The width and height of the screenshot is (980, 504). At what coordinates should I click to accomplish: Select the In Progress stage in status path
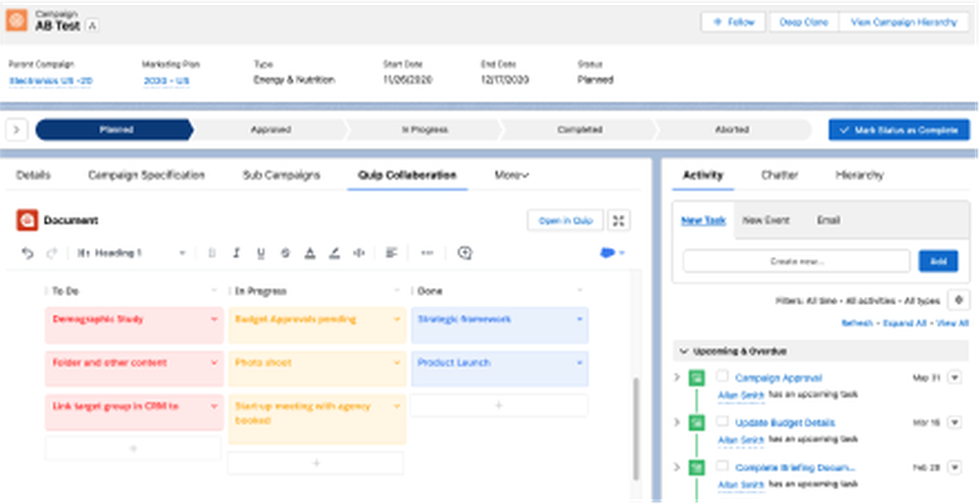[424, 130]
